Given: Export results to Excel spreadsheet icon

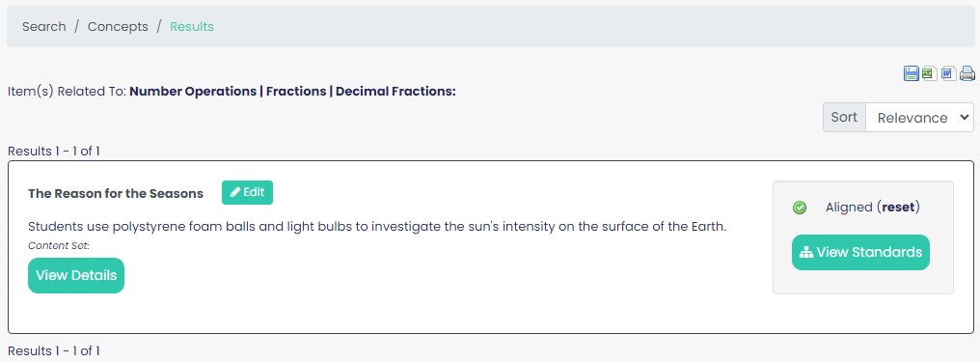Looking at the screenshot, I should [930, 73].
